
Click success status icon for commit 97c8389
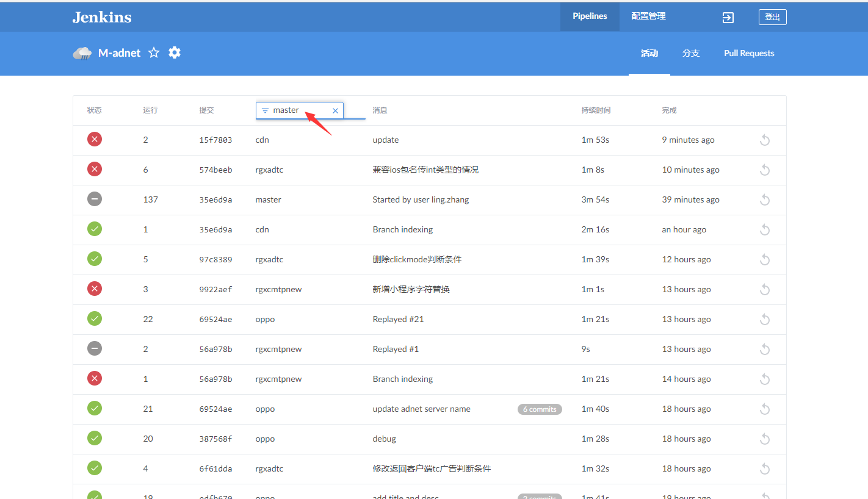[95, 259]
